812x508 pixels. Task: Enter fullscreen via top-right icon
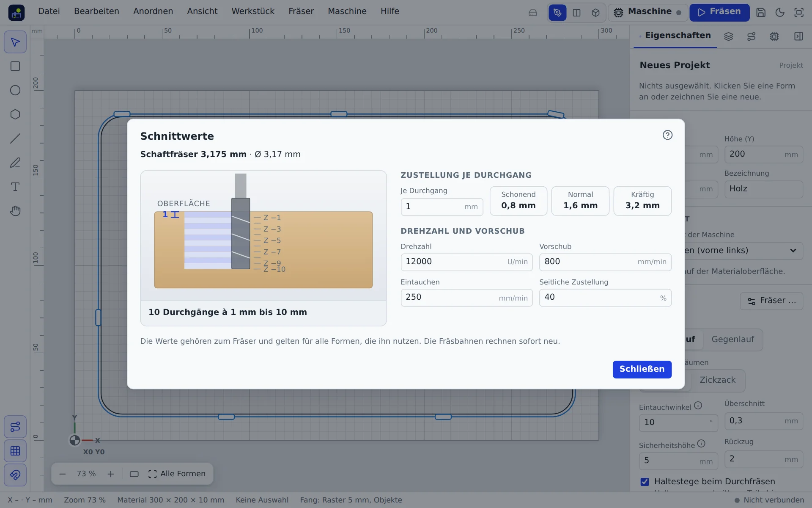tap(799, 13)
